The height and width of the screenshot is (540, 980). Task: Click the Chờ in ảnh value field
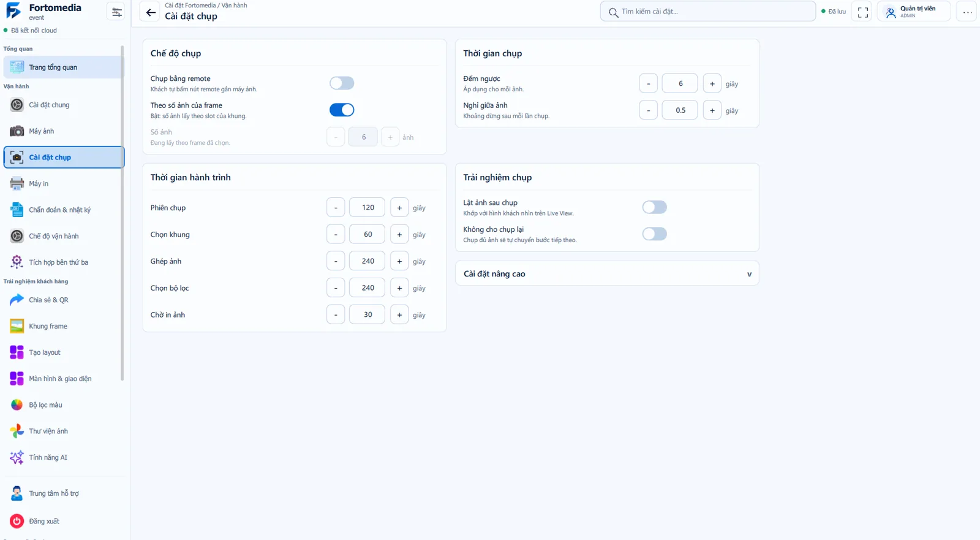coord(367,315)
